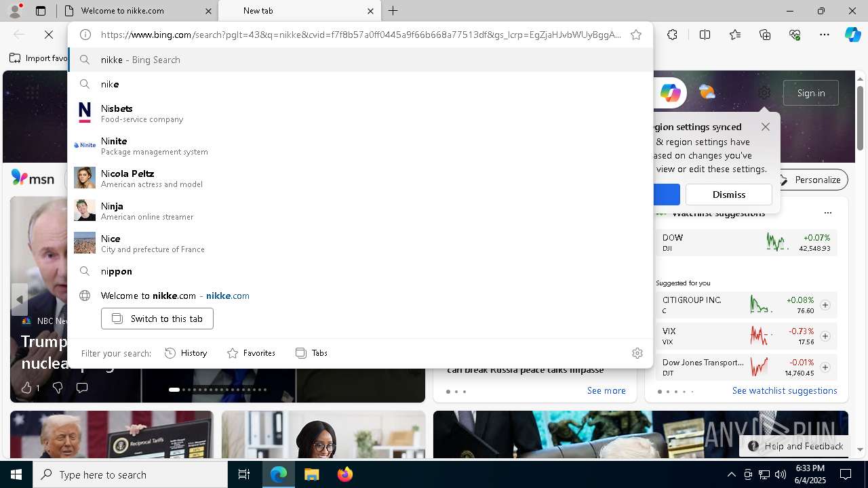Select Nice city of France suggestion

point(360,243)
